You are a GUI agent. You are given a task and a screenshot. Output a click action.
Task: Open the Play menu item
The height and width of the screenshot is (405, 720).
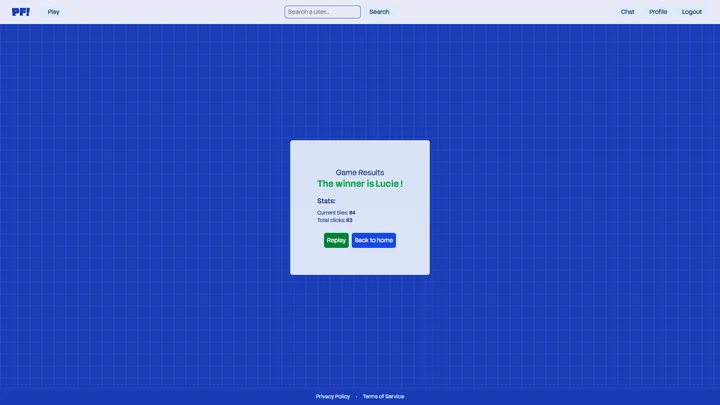pos(53,12)
